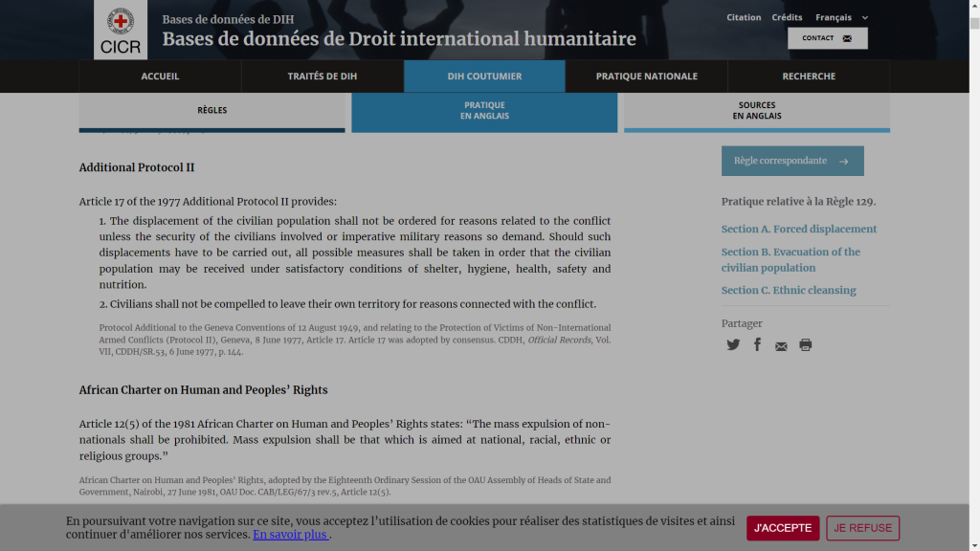Click the CICR red cross logo

pos(121,30)
